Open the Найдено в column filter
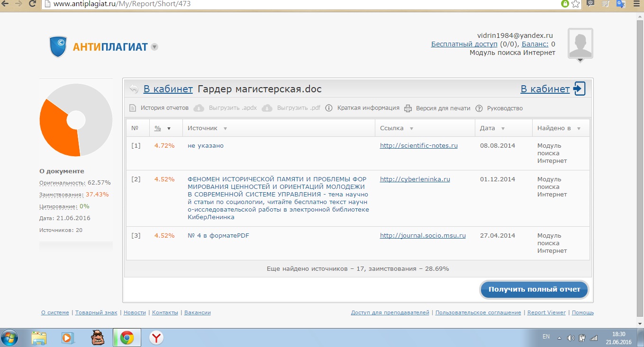This screenshot has height=347, width=644. pos(579,128)
